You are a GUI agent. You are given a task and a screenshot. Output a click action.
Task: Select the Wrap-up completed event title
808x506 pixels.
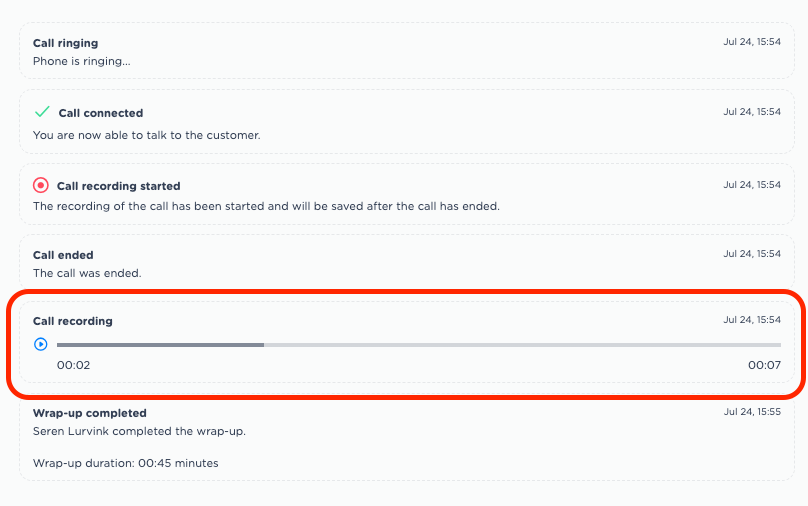(90, 413)
